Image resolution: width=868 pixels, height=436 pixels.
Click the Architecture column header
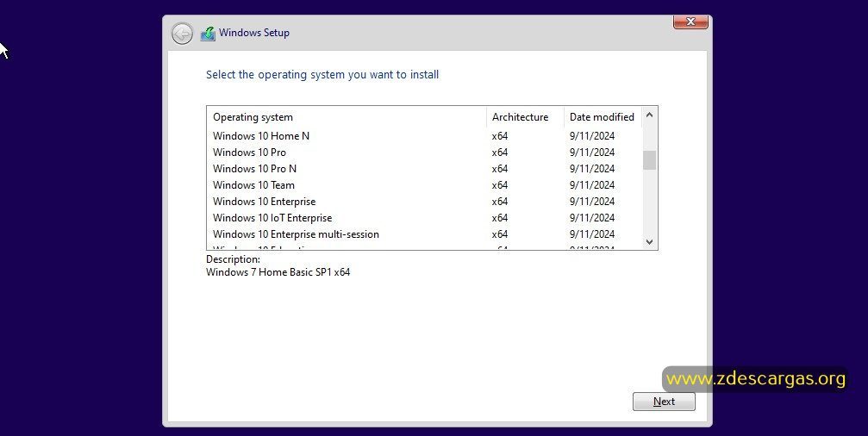525,117
